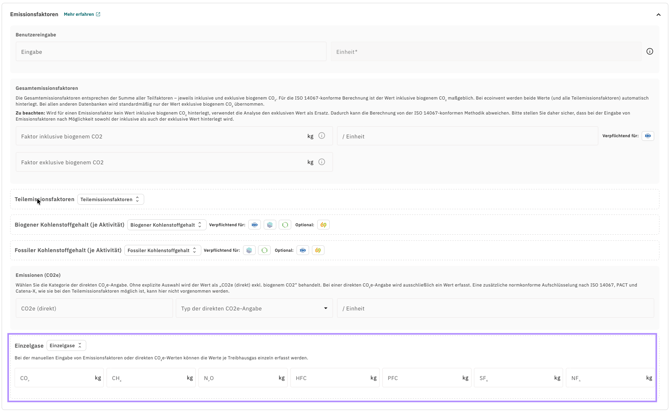Screen dimensions: 670x412
Task: Open Typ der direkten CO2e-Angabe dropdown
Action: click(254, 308)
